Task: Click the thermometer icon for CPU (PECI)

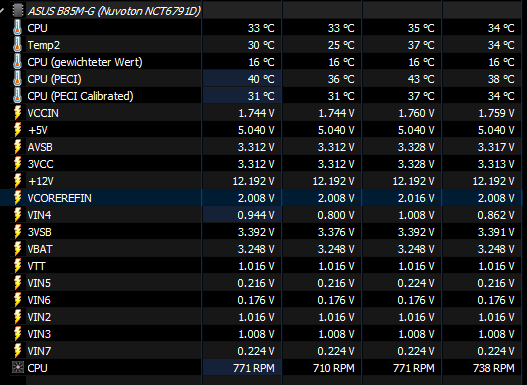Action: 17,79
